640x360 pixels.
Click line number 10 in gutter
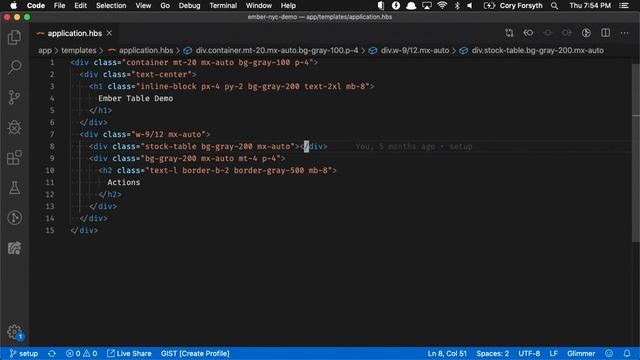tap(50, 170)
